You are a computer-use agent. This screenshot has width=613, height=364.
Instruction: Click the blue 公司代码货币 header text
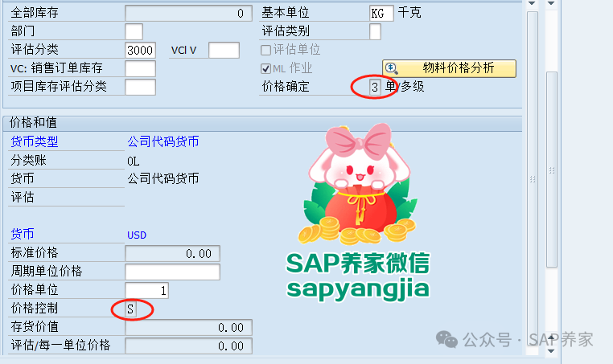[163, 141]
